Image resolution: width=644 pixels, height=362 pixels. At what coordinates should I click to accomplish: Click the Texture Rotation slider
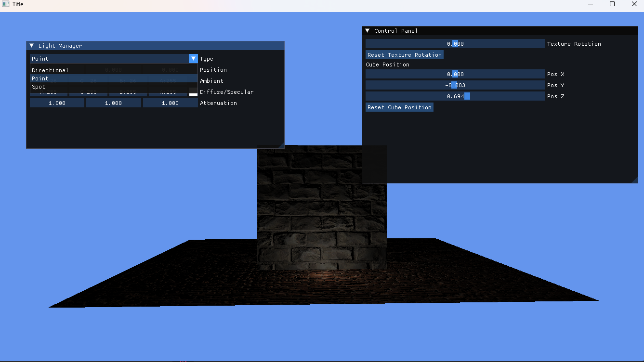click(x=455, y=44)
